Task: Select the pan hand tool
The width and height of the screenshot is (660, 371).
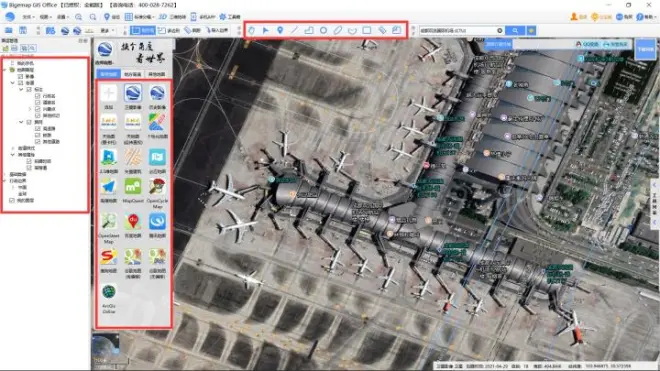Action: [x=252, y=30]
